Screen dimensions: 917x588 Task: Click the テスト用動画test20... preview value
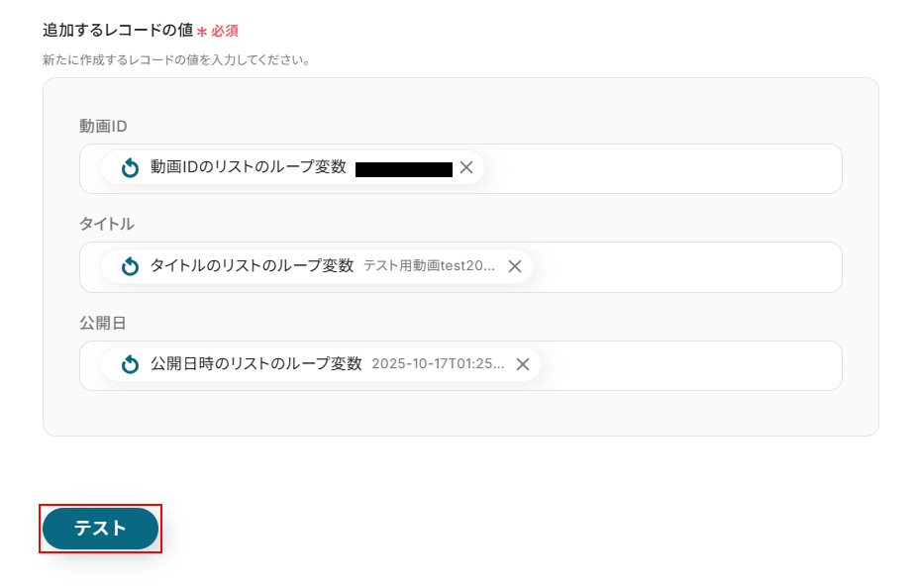[x=429, y=266]
